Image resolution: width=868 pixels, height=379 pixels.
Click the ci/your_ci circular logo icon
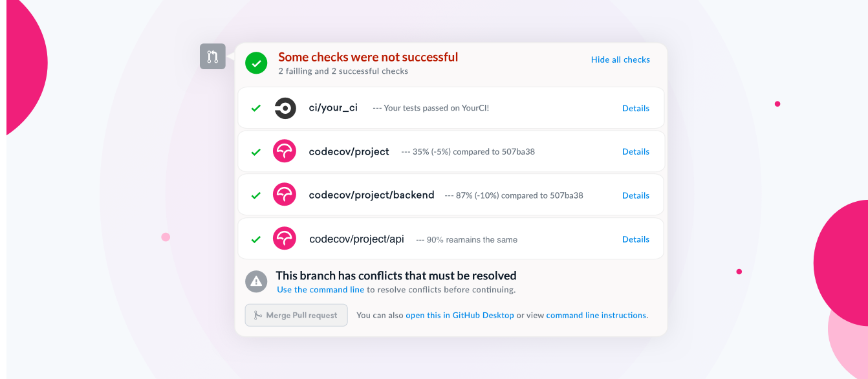point(285,108)
